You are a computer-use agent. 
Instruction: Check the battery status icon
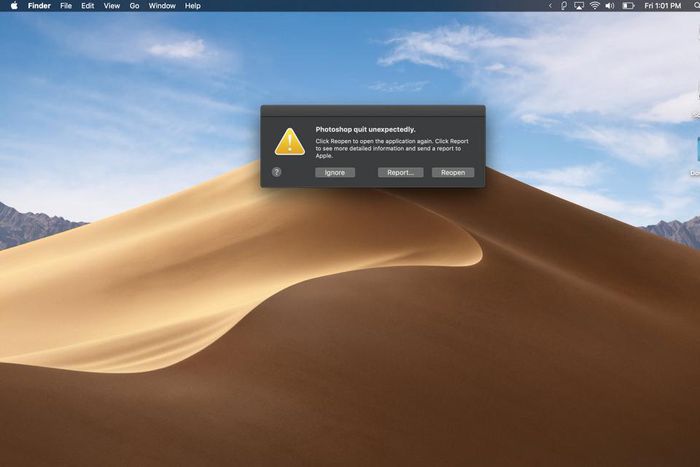click(x=628, y=6)
